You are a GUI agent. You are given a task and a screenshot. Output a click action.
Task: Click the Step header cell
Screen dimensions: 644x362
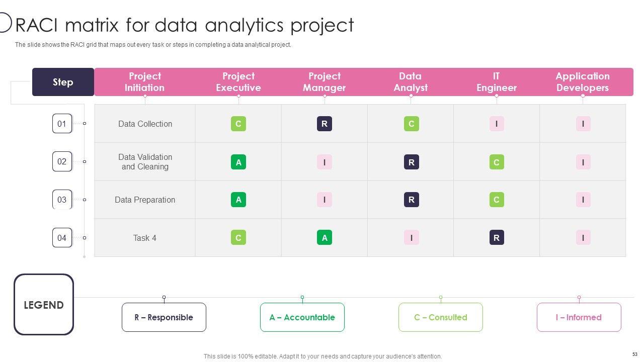pos(63,82)
